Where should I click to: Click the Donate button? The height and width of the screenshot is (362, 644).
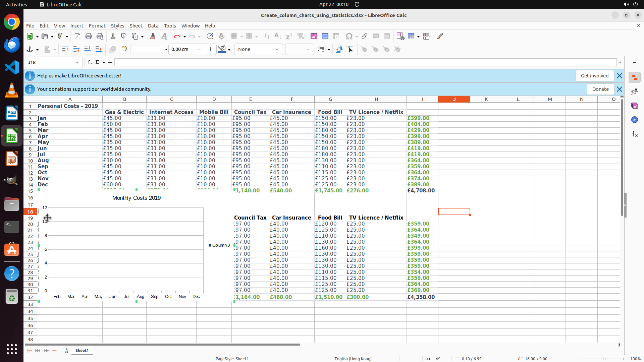tap(600, 89)
